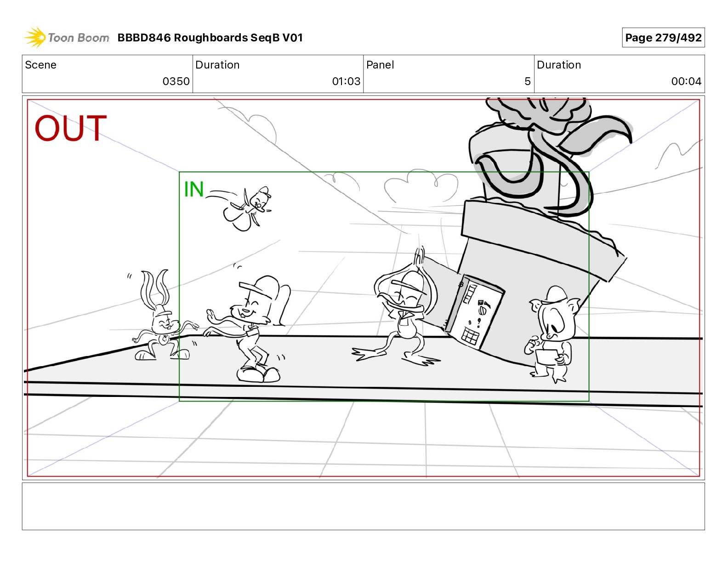The height and width of the screenshot is (563, 728).
Task: Click the panel duration value 00:04
Action: pyautogui.click(x=686, y=81)
